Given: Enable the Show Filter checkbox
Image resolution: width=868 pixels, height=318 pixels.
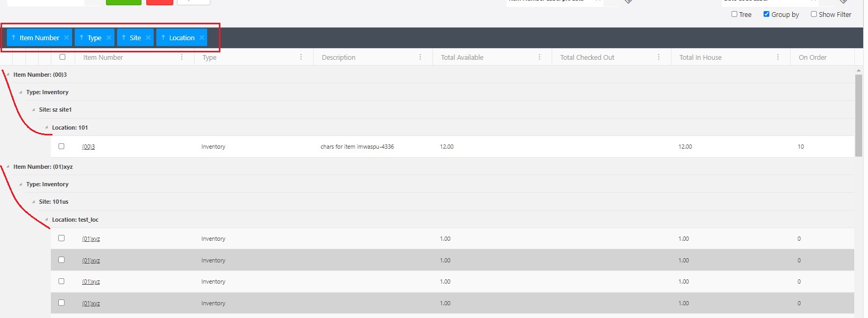Looking at the screenshot, I should tap(814, 14).
